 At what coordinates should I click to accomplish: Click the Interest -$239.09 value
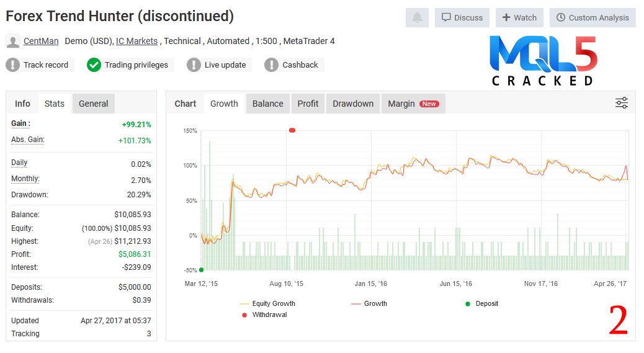(136, 267)
